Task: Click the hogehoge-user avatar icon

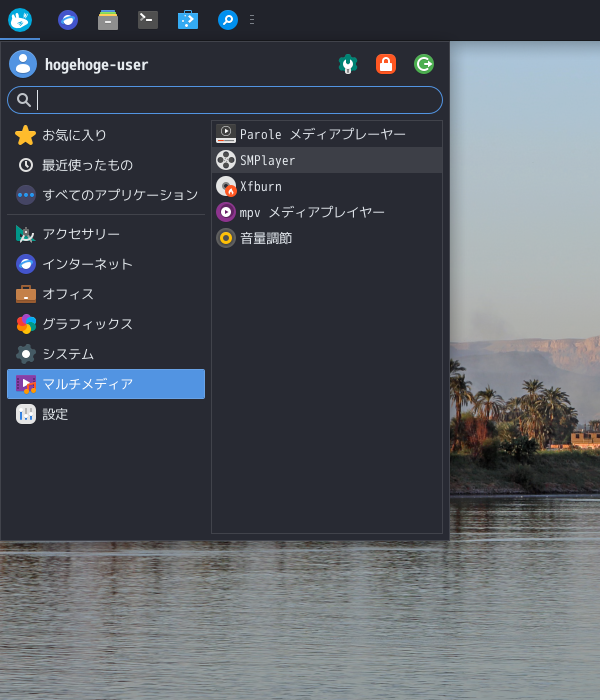Action: coord(23,64)
